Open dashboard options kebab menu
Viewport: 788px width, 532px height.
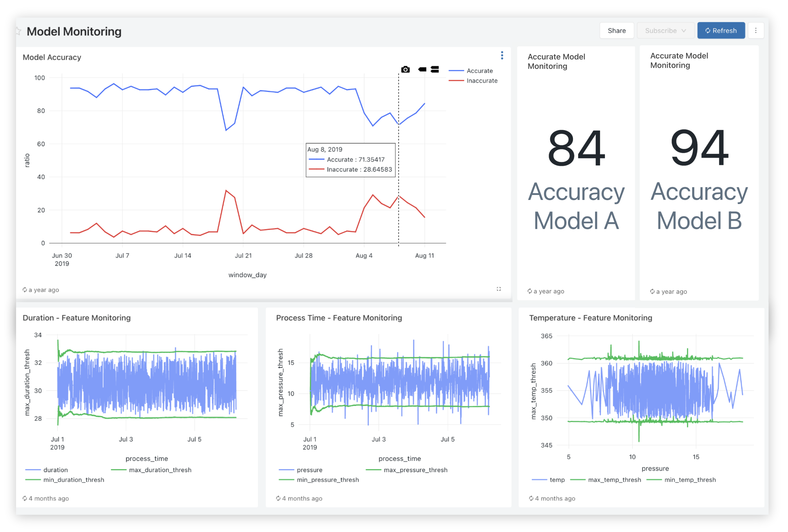756,30
